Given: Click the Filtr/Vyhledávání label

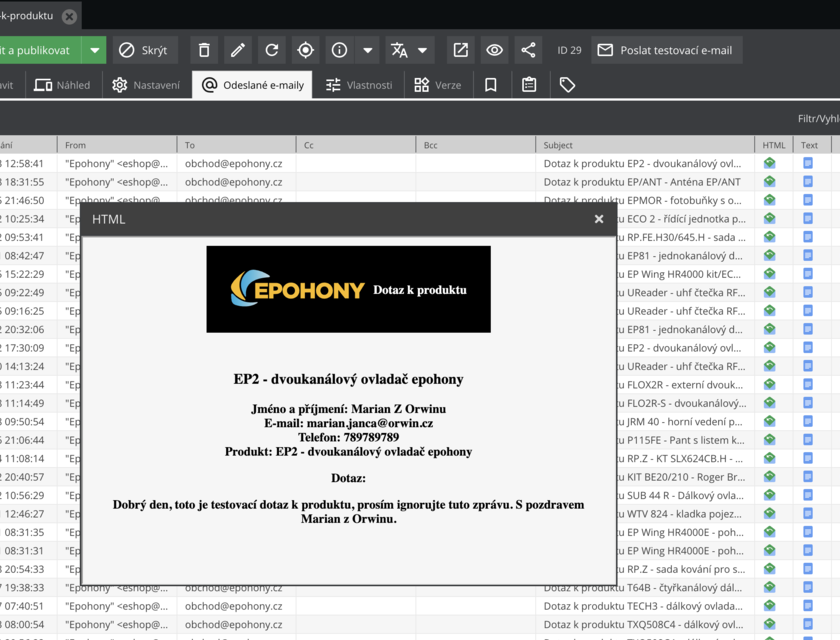Looking at the screenshot, I should pyautogui.click(x=819, y=118).
